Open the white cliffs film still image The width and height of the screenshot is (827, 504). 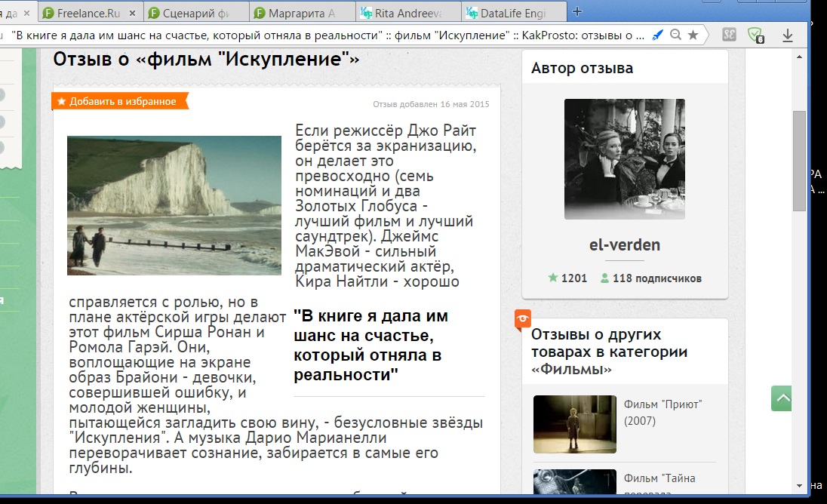click(x=174, y=206)
